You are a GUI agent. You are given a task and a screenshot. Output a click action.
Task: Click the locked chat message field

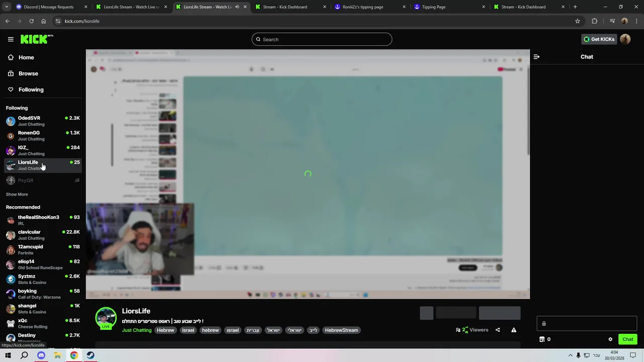(x=587, y=323)
